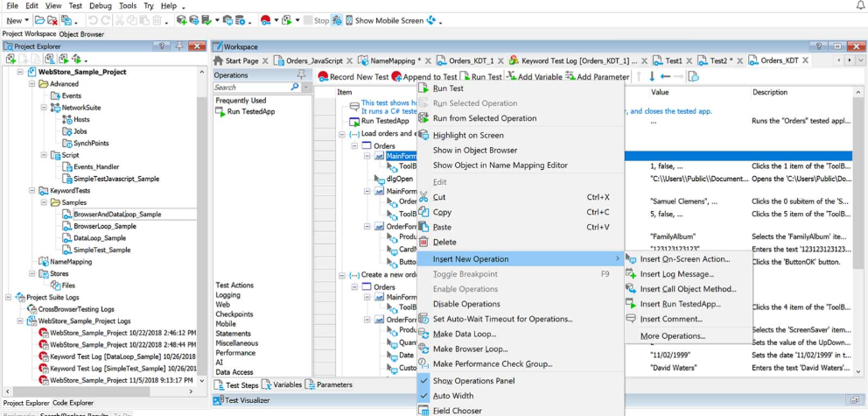Click the Delete trash icon in context menu

coord(423,242)
